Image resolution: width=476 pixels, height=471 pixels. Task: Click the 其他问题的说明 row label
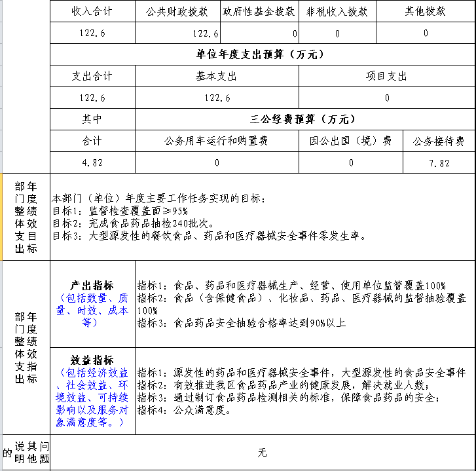(x=26, y=453)
